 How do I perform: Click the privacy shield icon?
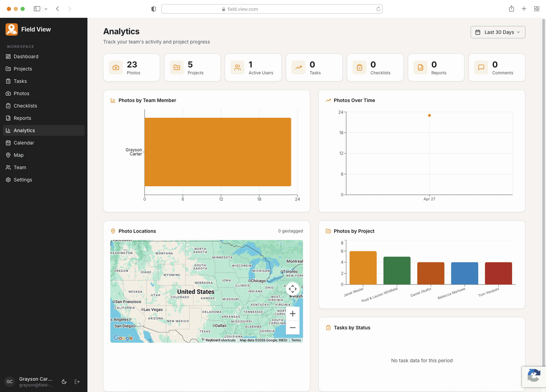pos(154,9)
